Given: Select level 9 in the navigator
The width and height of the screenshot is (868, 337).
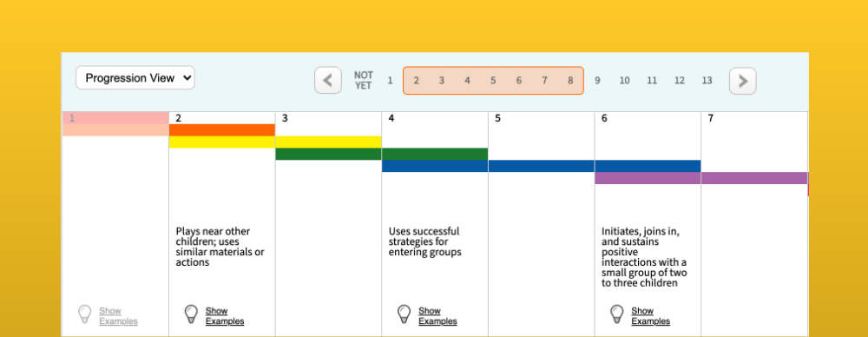Looking at the screenshot, I should click(x=597, y=81).
